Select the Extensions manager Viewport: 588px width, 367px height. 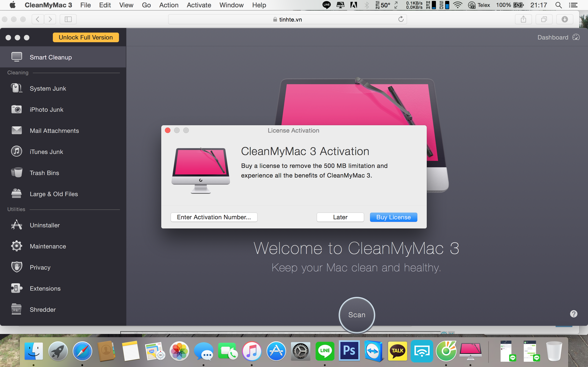pos(45,288)
